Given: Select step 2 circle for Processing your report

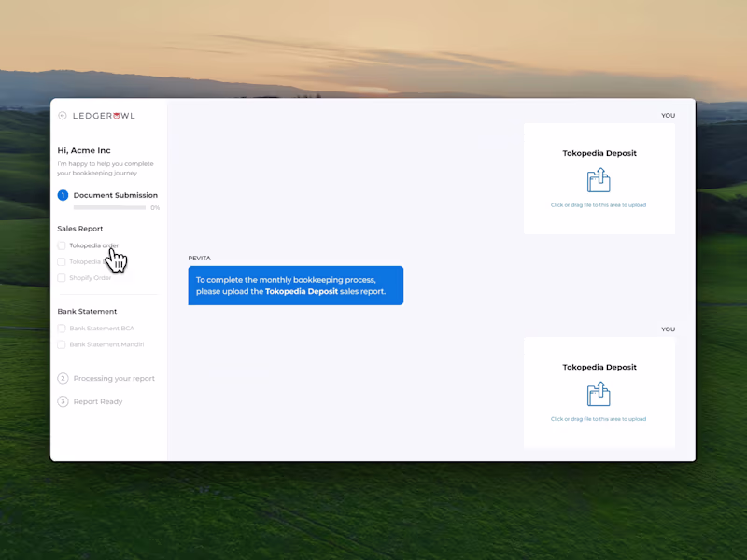Looking at the screenshot, I should [x=63, y=379].
